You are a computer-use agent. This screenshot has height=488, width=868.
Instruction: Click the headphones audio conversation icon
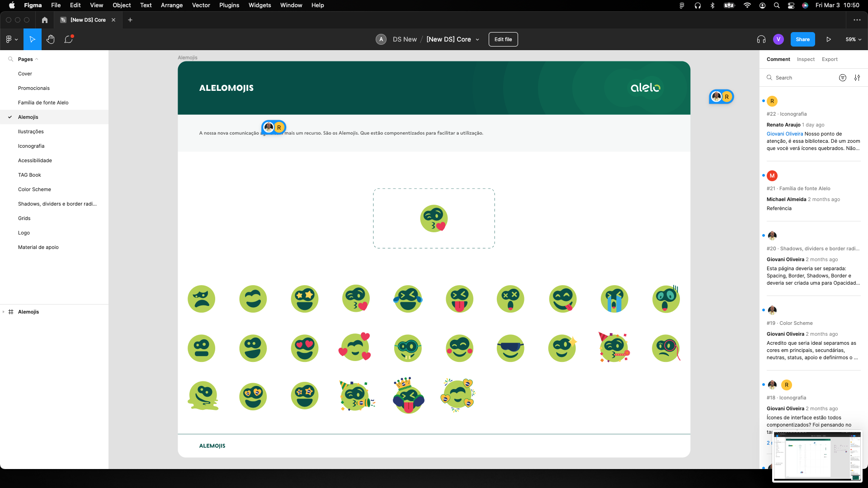point(761,39)
